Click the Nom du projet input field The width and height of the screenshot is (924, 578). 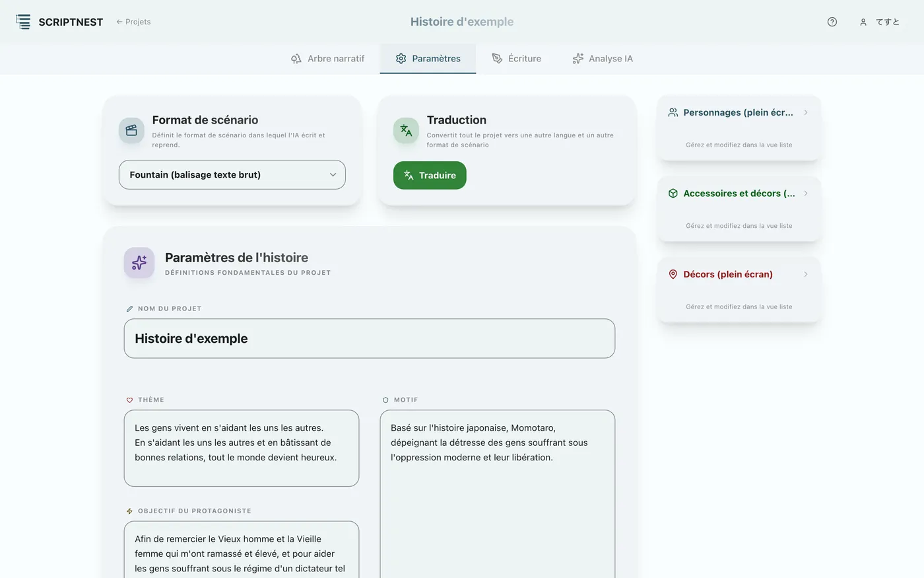click(x=370, y=339)
